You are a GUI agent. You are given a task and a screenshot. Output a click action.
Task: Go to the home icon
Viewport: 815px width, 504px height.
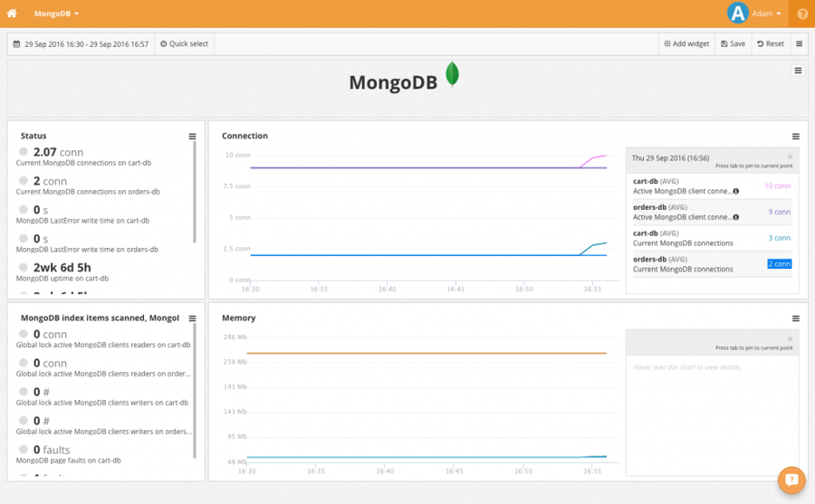(x=12, y=14)
